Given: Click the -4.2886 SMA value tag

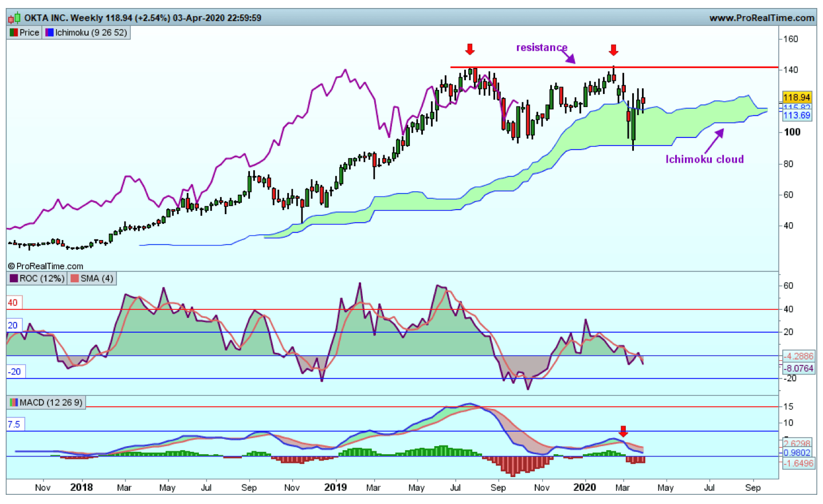Looking at the screenshot, I should pyautogui.click(x=798, y=356).
